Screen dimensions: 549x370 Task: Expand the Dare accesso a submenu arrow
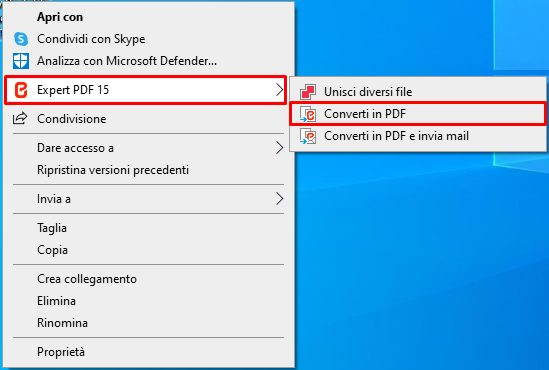tap(279, 148)
